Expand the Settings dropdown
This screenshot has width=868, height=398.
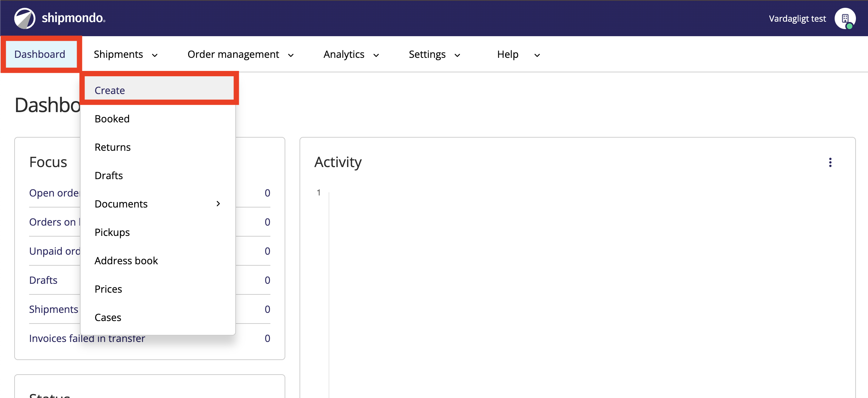(x=434, y=55)
